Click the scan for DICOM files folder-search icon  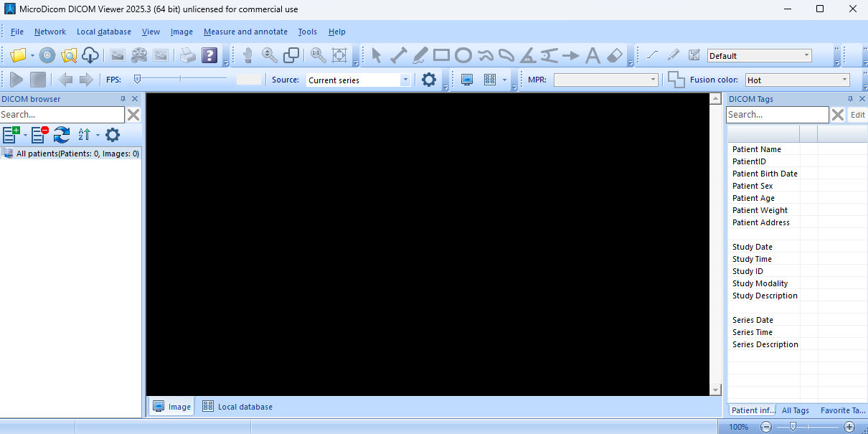[x=69, y=55]
